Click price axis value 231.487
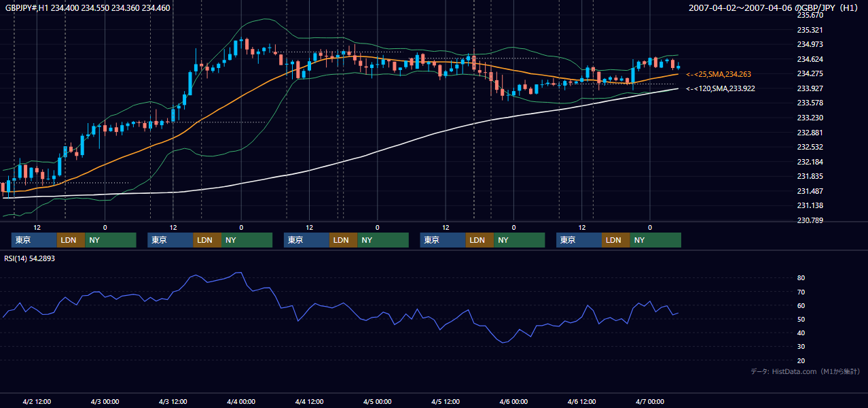 (x=810, y=191)
